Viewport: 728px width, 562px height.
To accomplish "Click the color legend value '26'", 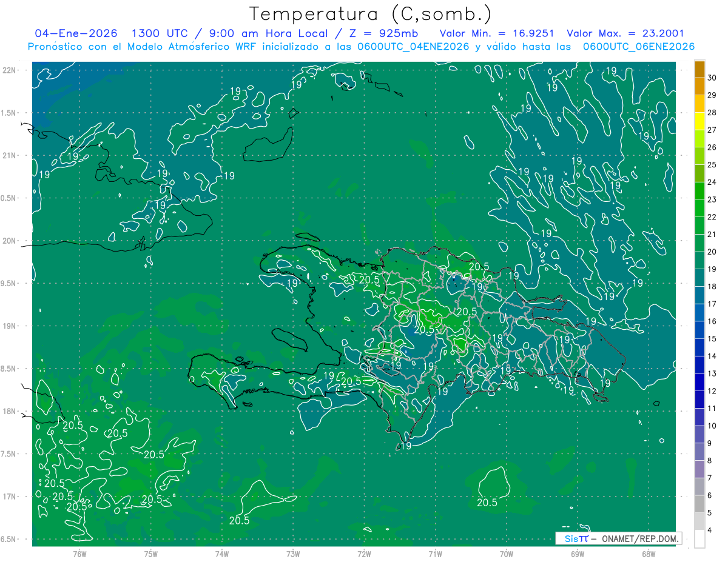I will tap(712, 147).
